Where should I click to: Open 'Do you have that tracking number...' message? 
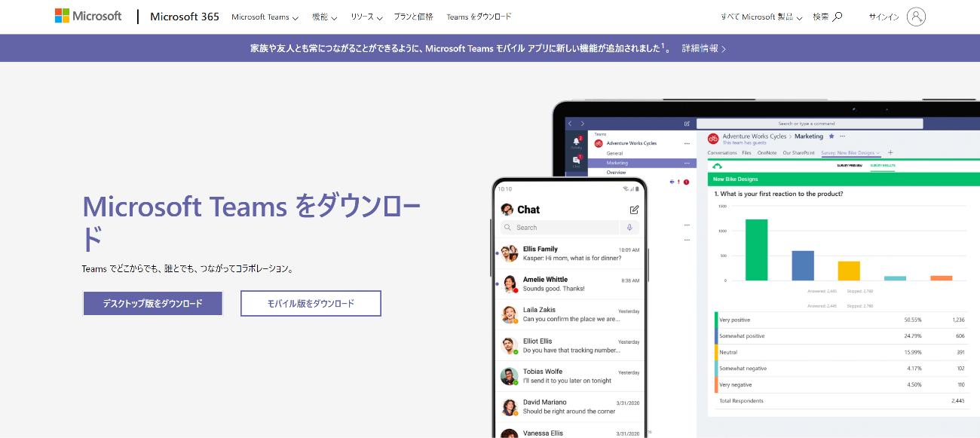(571, 350)
